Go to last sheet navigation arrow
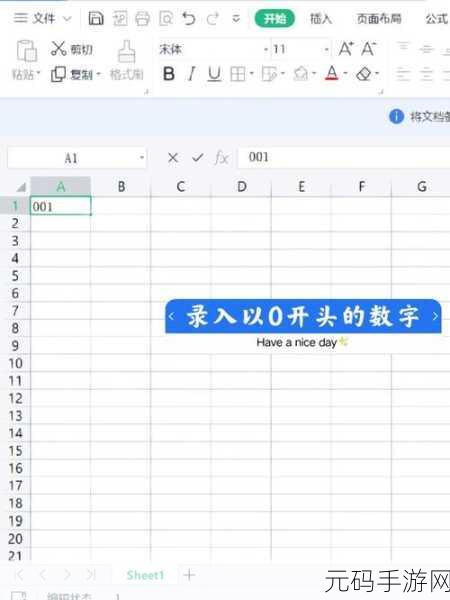 pos(91,575)
